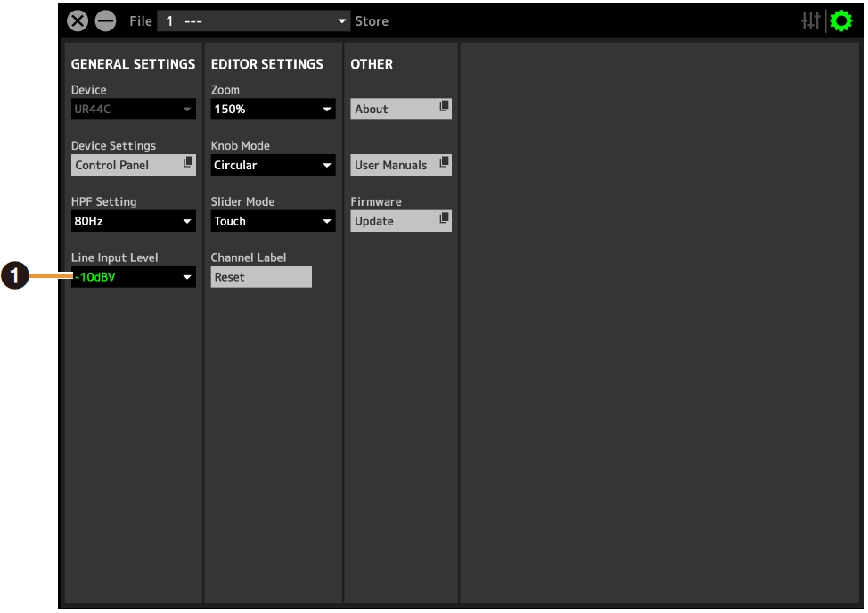Click the numbered callout marker 1
Screen dimensions: 868x613
(x=12, y=277)
